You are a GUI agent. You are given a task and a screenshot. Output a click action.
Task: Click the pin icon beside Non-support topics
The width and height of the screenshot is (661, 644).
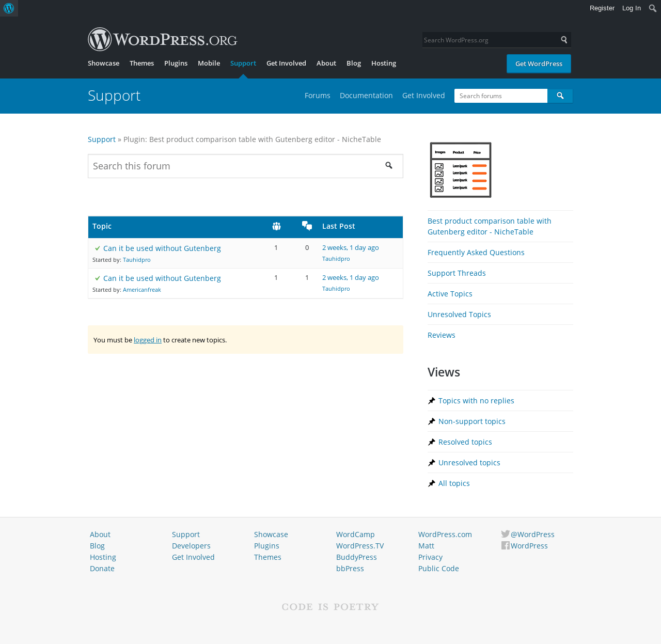pyautogui.click(x=432, y=421)
